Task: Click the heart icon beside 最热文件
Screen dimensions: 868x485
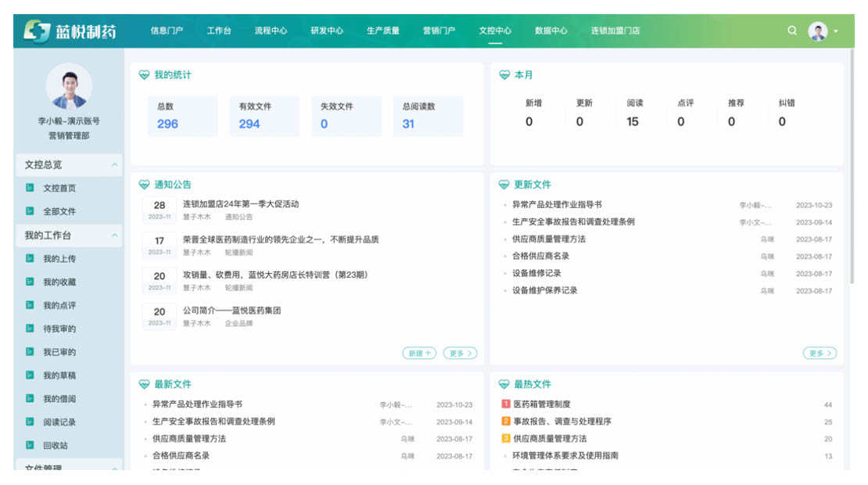Action: 504,384
